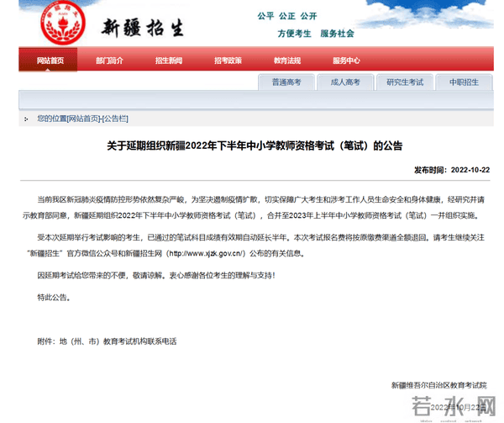Click the 网站首页 breadcrumb link
The width and height of the screenshot is (504, 423).
point(83,119)
